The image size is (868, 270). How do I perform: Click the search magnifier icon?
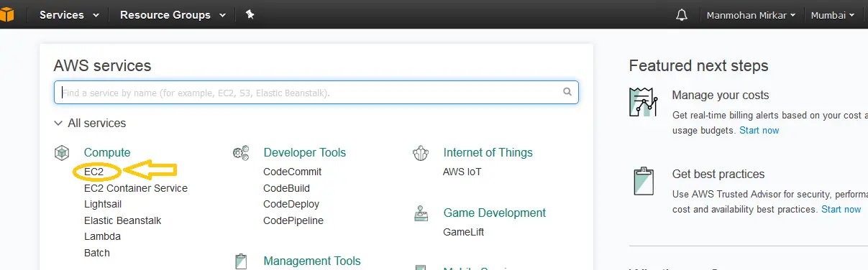(567, 92)
